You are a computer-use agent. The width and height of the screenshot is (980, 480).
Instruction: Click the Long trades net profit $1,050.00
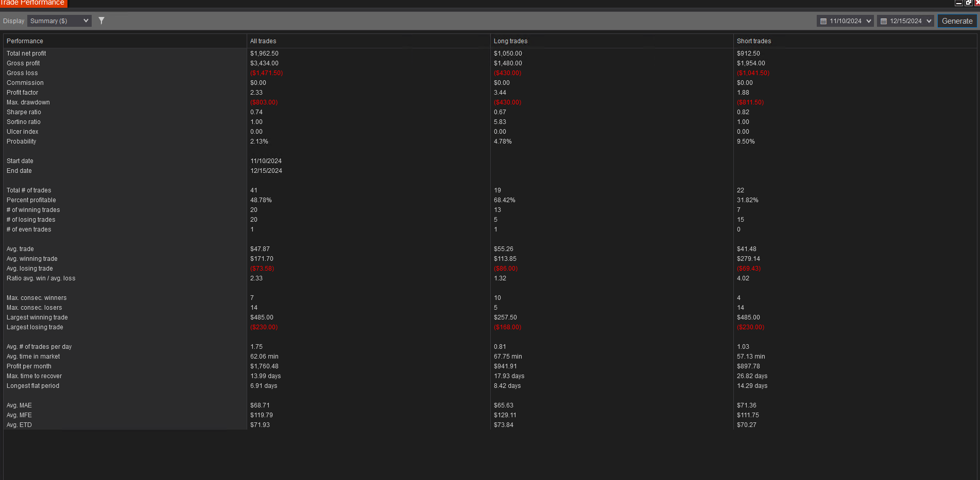(508, 54)
